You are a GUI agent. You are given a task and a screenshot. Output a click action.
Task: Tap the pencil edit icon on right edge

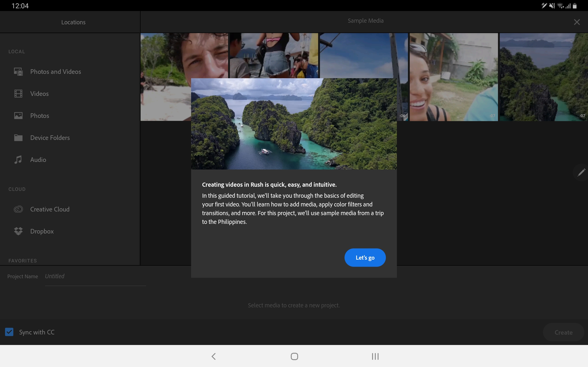[x=581, y=172]
